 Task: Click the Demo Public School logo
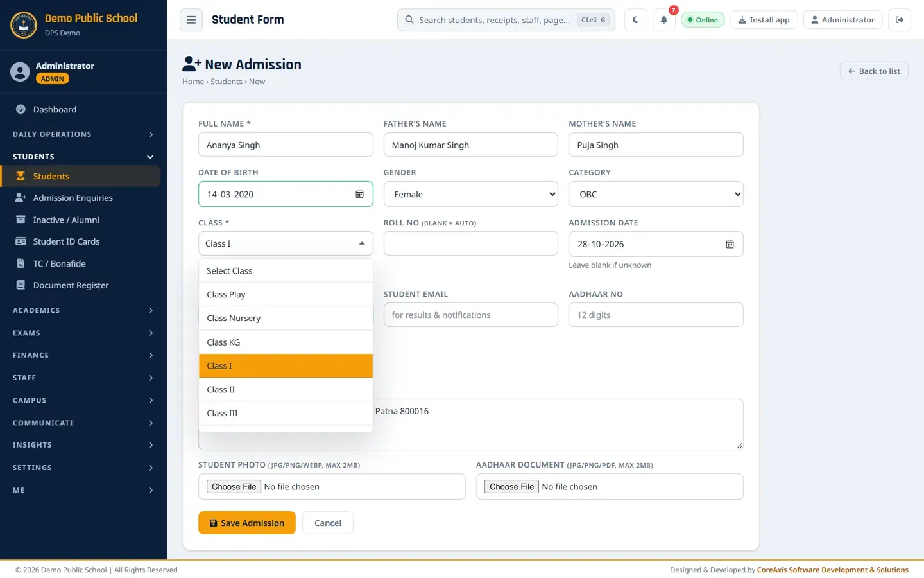pos(24,25)
